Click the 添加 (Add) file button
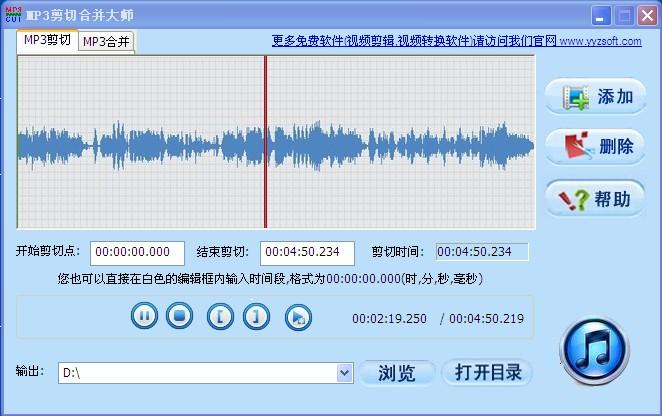662x416 pixels. coord(596,97)
